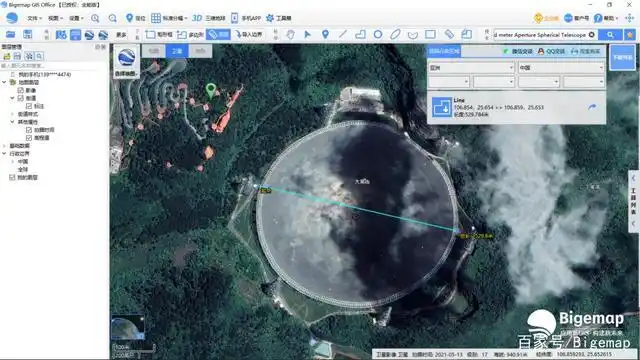Click the blue search magnifier button
This screenshot has height=360, width=640.
coord(610,35)
